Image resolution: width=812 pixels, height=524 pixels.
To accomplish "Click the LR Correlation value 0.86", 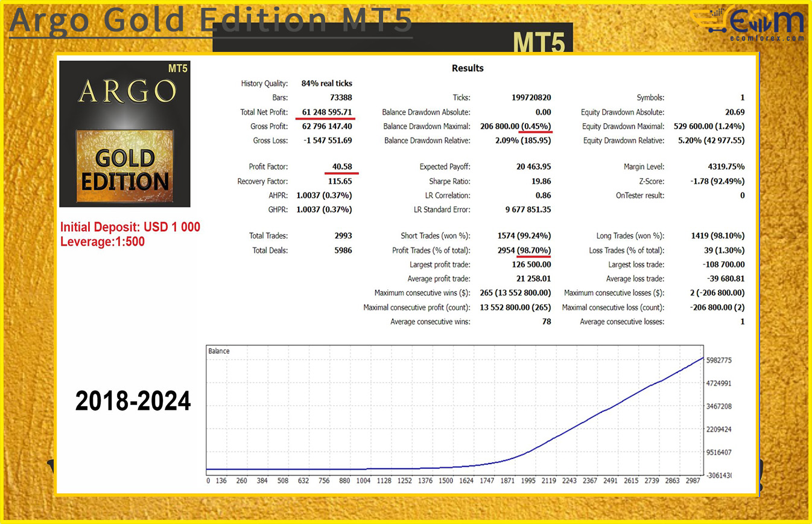I will tap(545, 196).
